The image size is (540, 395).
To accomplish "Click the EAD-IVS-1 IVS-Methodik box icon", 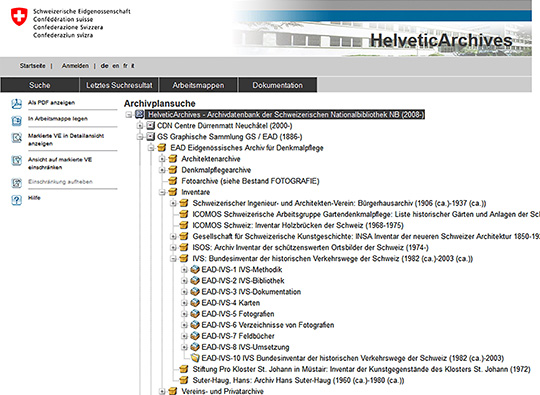I will [195, 269].
